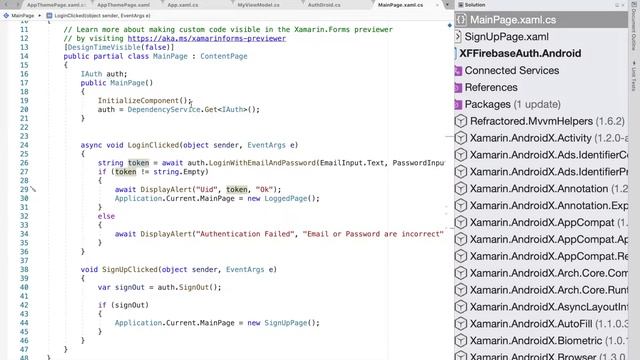Click the "SignUpClicked" method name on line 38
The width and height of the screenshot is (640, 360).
[130, 269]
